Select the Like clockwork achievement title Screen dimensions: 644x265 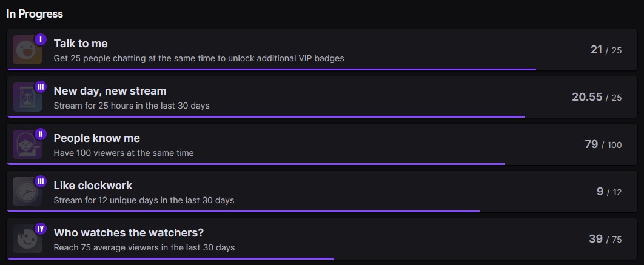[x=93, y=186]
